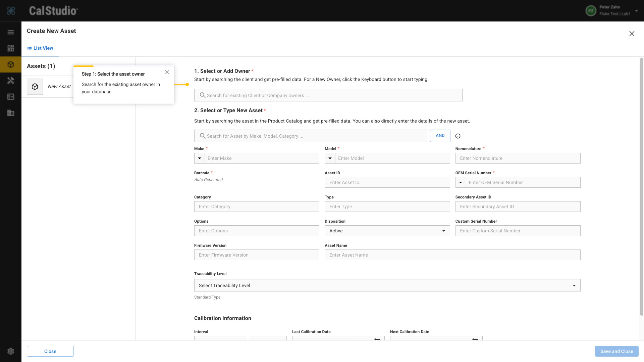Toggle the AND search operator button
This screenshot has width=644, height=362.
[440, 136]
